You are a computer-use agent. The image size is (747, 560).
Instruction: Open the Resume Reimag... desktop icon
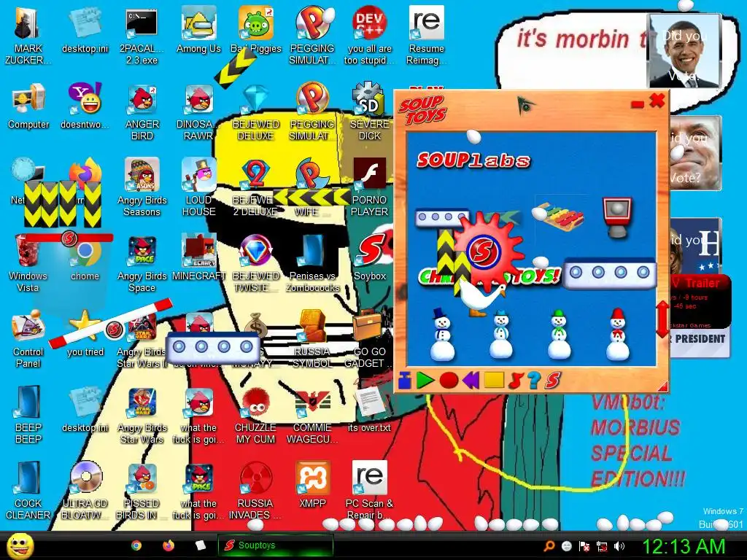click(426, 35)
